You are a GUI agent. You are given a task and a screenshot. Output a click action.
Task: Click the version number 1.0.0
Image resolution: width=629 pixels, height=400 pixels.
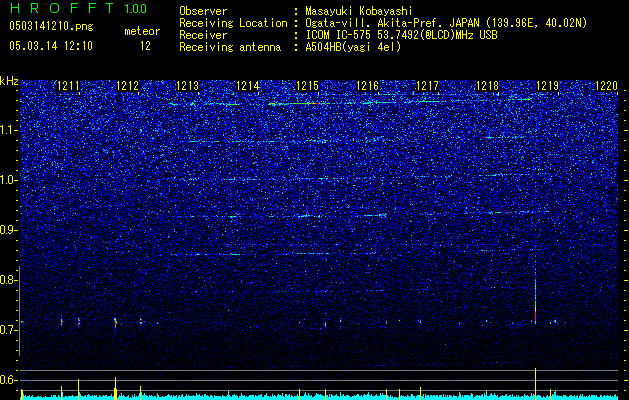point(136,8)
